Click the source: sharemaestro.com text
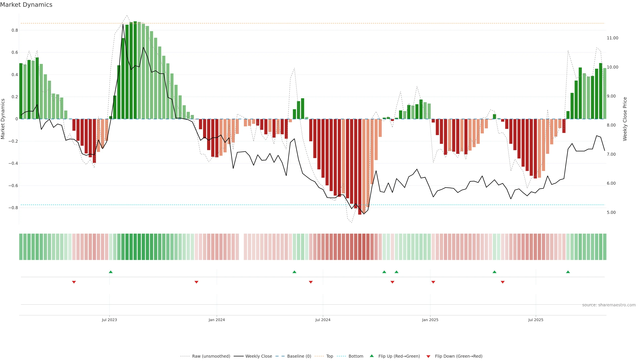The height and width of the screenshot is (362, 644). (609, 305)
